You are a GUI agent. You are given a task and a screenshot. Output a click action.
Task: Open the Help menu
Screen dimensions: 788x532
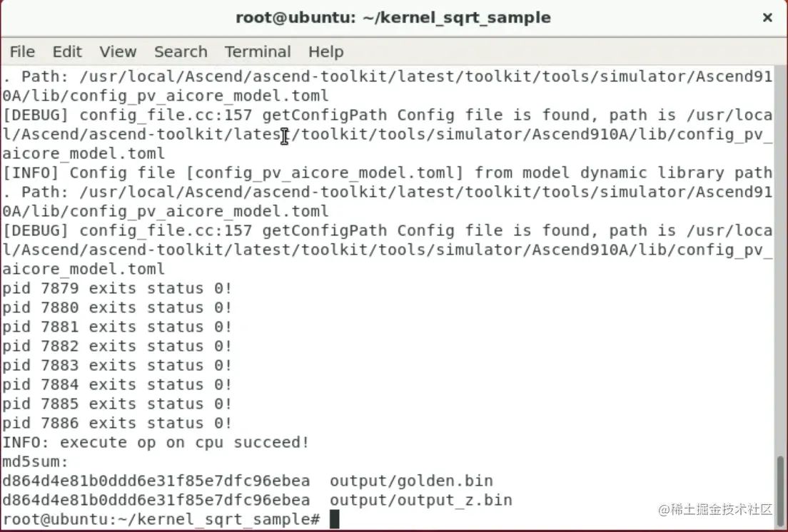point(325,51)
